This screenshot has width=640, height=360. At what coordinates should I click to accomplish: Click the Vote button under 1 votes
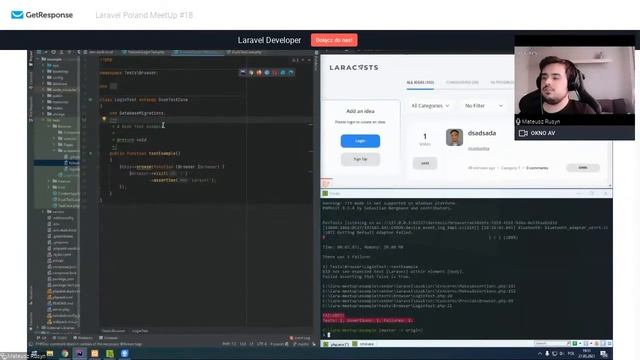click(425, 163)
